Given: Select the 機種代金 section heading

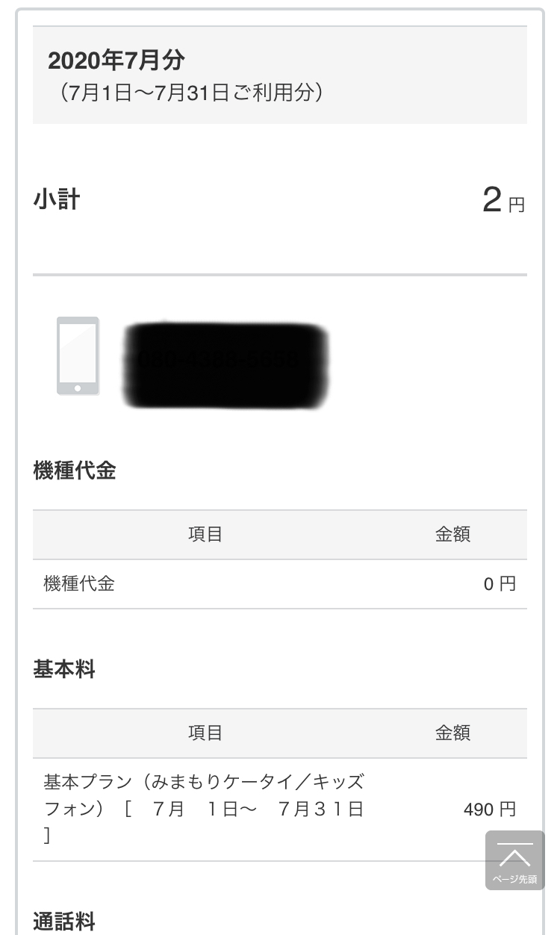Looking at the screenshot, I should tap(75, 470).
